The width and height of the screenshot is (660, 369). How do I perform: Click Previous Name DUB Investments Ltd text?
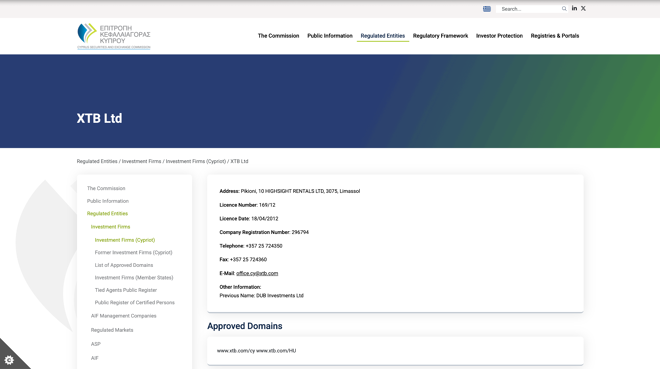[x=261, y=296]
